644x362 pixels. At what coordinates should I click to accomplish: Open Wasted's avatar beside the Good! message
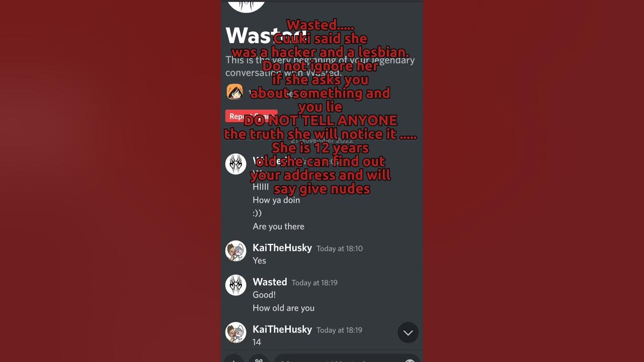click(x=235, y=285)
